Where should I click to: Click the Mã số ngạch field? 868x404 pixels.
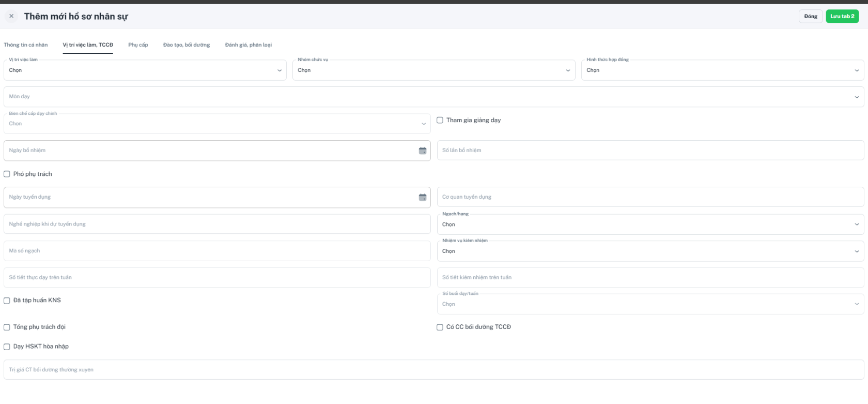(x=217, y=251)
